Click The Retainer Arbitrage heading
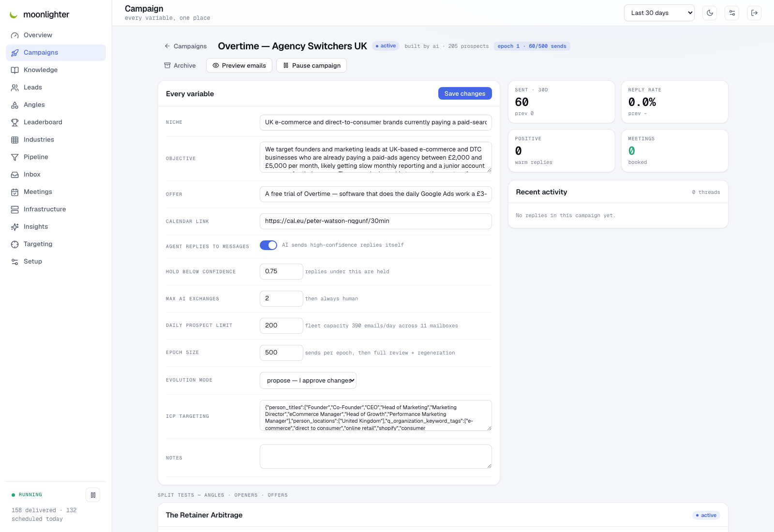The image size is (774, 532). pyautogui.click(x=204, y=515)
